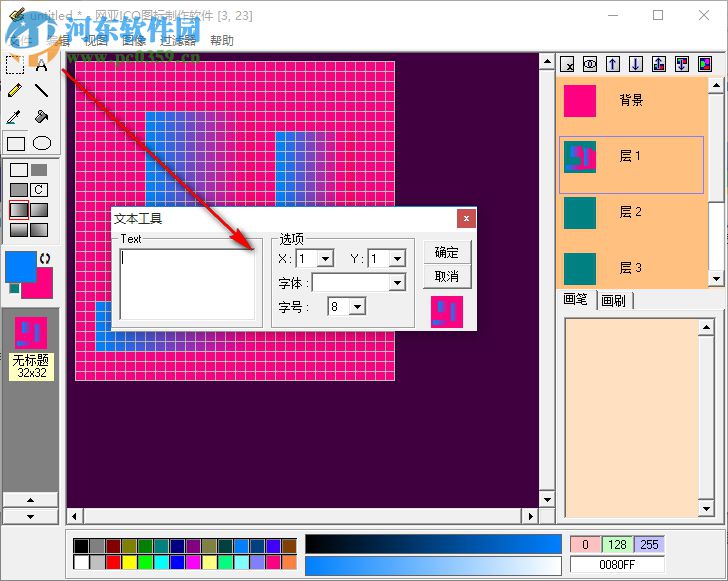
Task: Choose the solid gray fill mode
Action: pos(39,170)
